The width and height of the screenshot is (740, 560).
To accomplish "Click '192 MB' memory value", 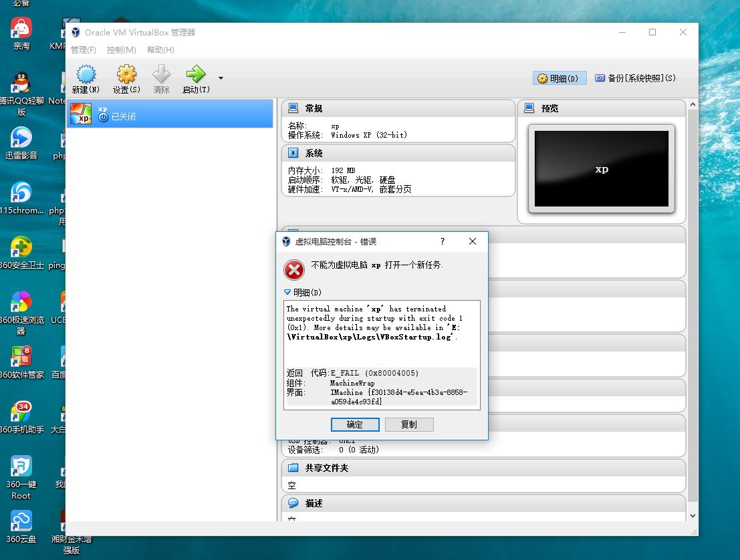I will tap(343, 170).
